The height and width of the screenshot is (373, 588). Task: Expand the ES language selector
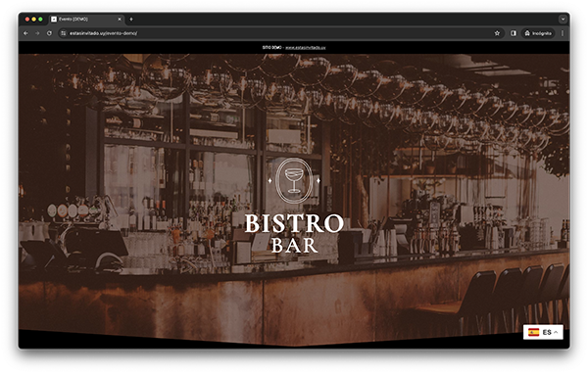[x=543, y=332]
